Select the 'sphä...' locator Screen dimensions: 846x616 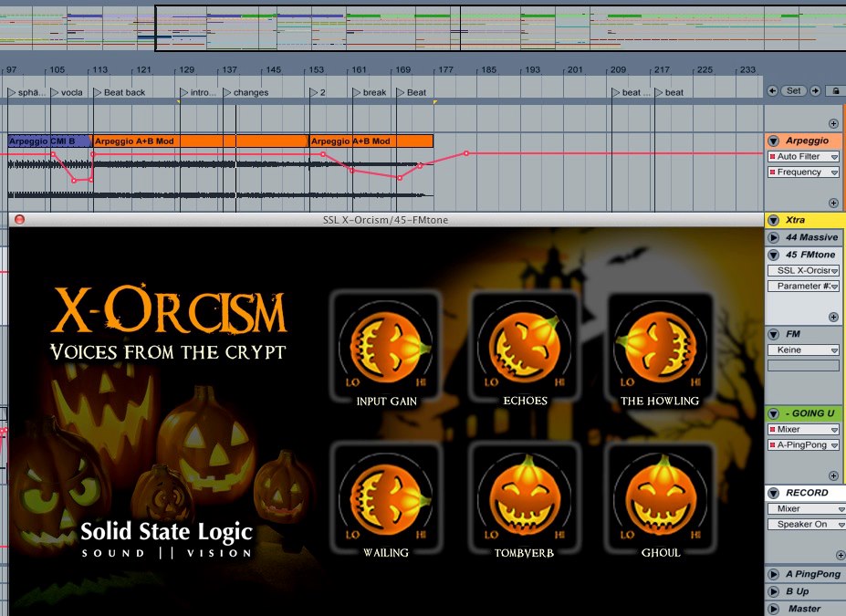point(27,92)
